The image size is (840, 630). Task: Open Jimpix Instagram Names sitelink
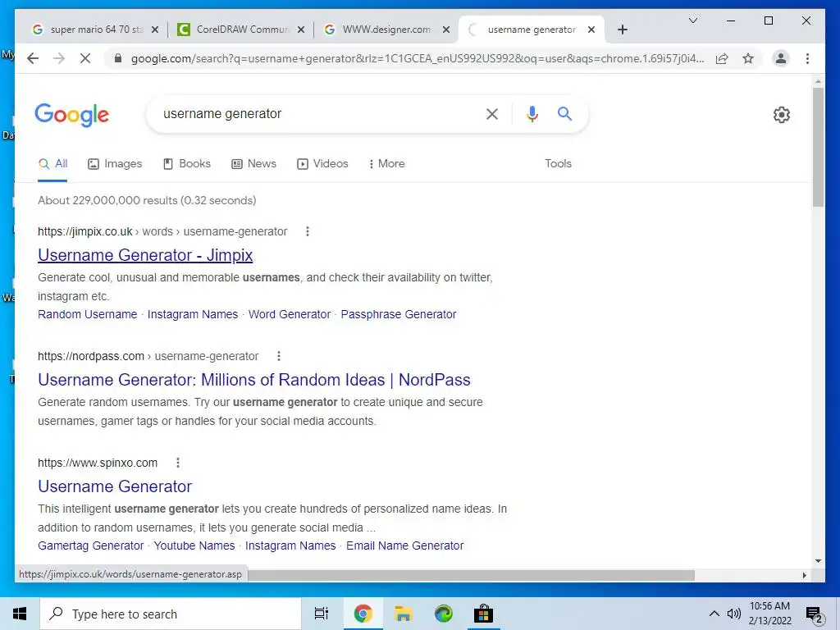click(192, 314)
